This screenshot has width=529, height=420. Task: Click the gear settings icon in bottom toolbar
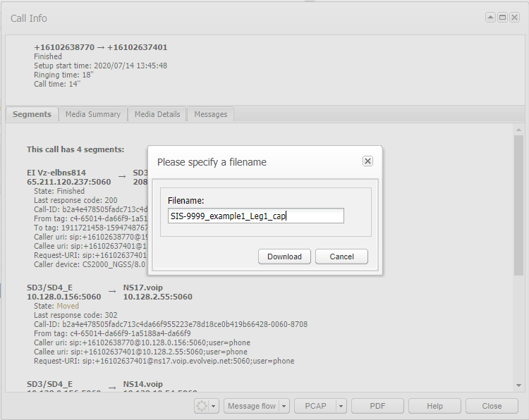202,406
